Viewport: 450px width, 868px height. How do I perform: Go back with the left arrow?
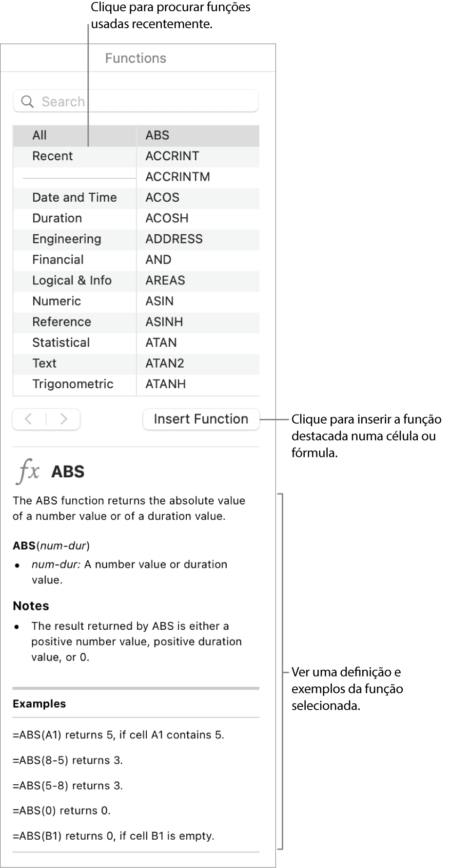click(x=29, y=419)
